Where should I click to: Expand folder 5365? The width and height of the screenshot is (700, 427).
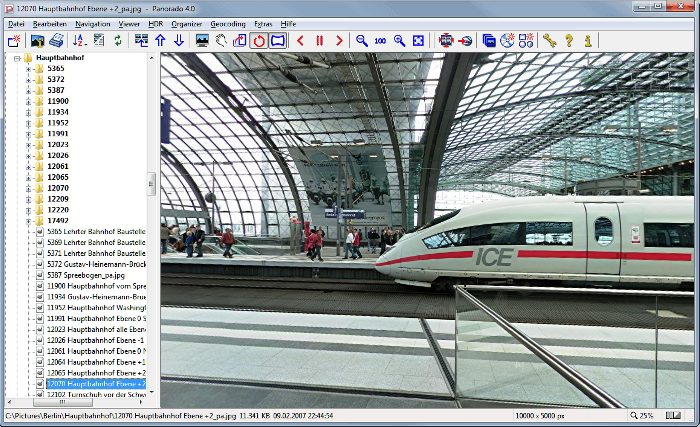point(29,69)
